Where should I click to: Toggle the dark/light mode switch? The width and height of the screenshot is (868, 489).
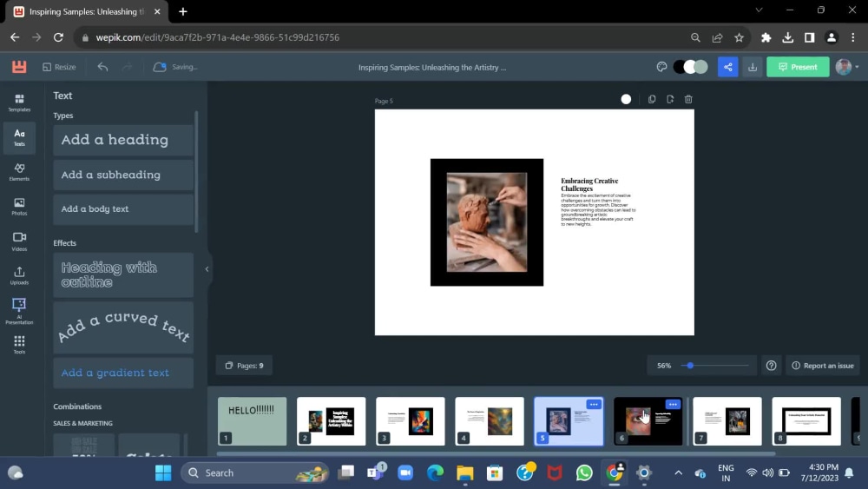click(x=690, y=67)
